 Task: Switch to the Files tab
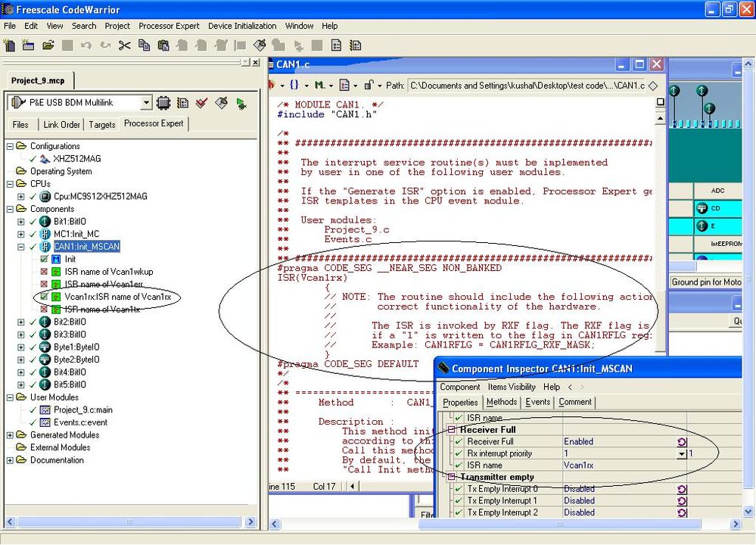(x=20, y=124)
